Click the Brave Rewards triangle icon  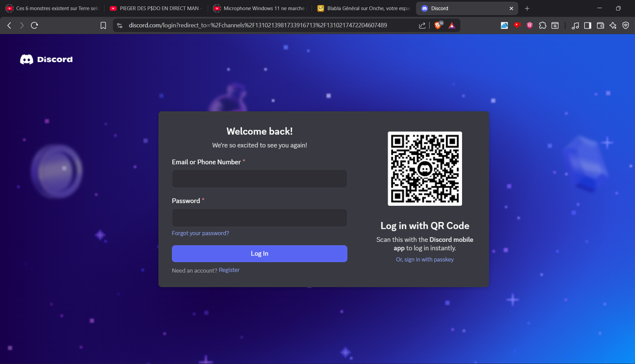click(452, 25)
